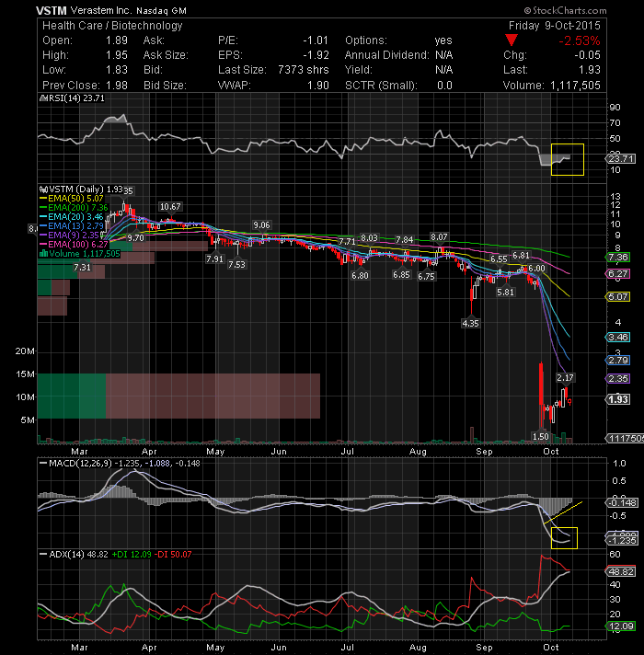Image resolution: width=644 pixels, height=655 pixels.
Task: Click the 7.31 price label
Action: [x=82, y=268]
